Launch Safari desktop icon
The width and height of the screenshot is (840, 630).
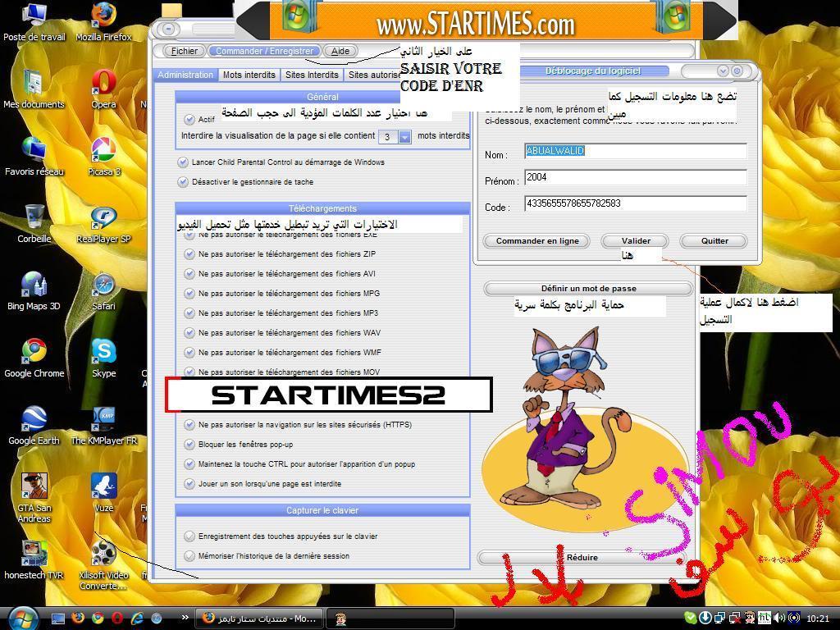pos(103,291)
